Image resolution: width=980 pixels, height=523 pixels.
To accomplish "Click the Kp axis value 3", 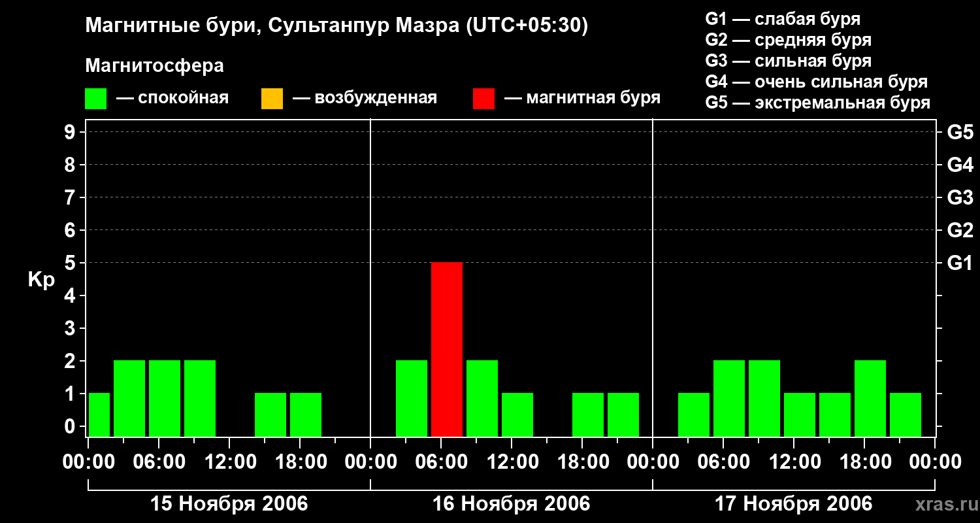I will 71,328.
